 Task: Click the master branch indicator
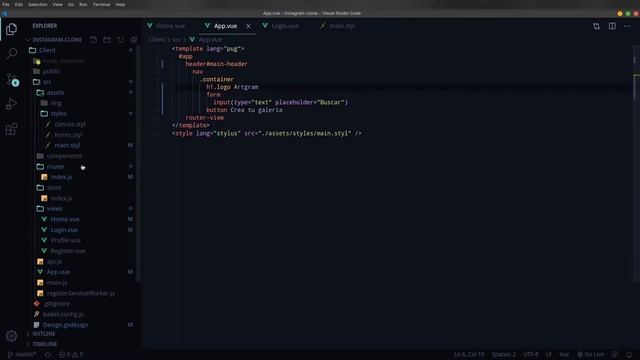point(22,355)
